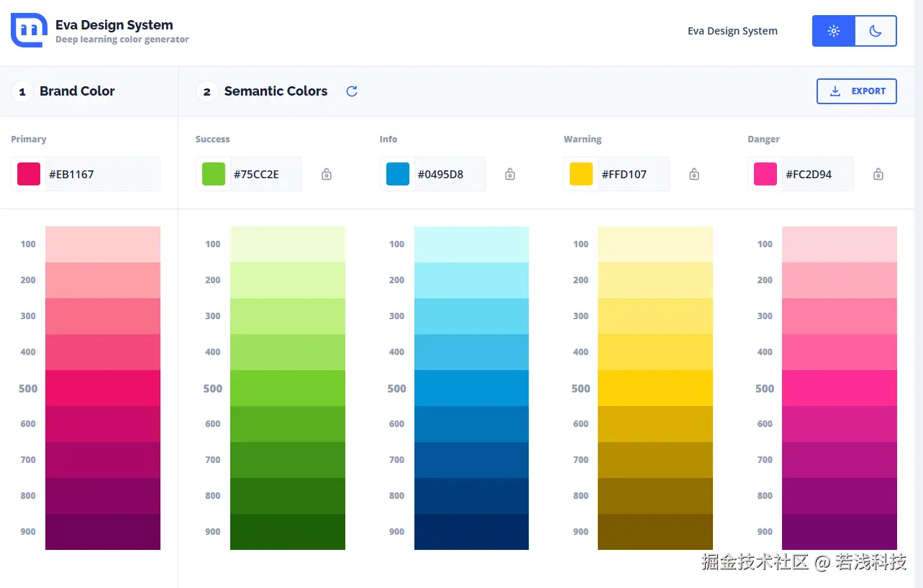Open the Warning color picker swatch
Viewport: 923px width, 588px height.
coord(581,174)
